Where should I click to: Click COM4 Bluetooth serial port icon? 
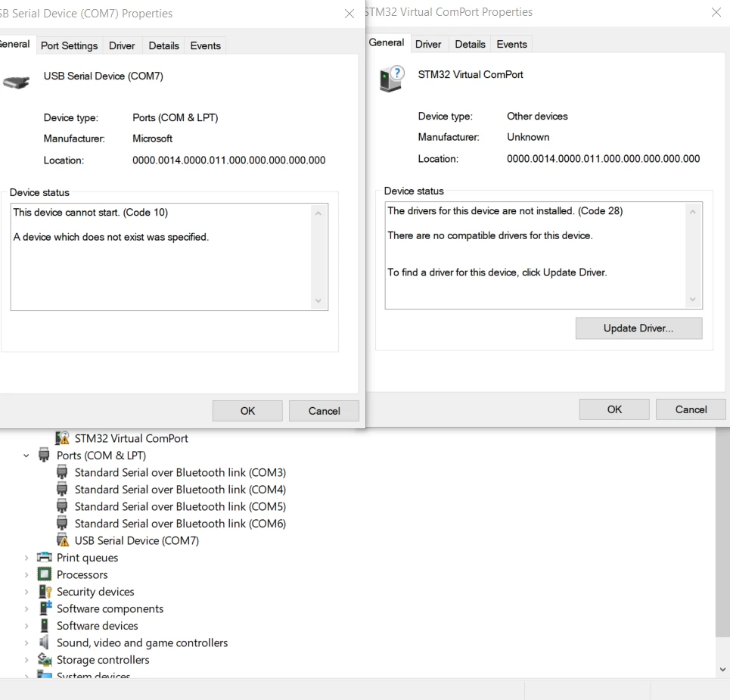[x=62, y=490]
